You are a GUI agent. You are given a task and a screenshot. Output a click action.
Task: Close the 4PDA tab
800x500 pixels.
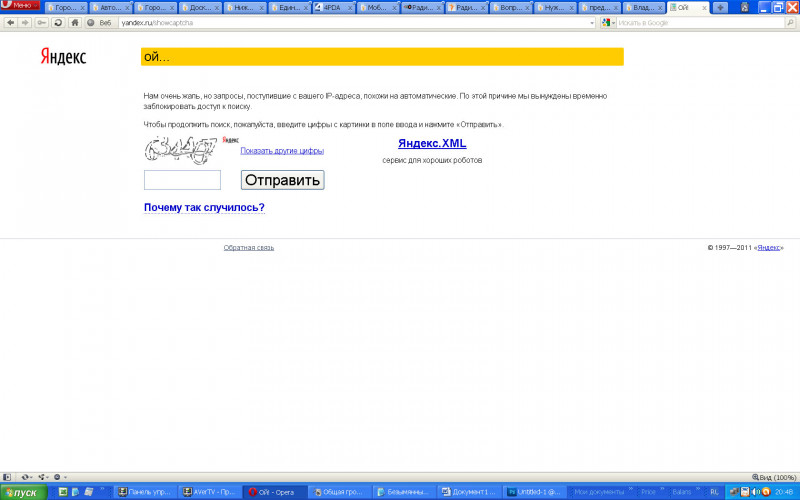(x=350, y=8)
